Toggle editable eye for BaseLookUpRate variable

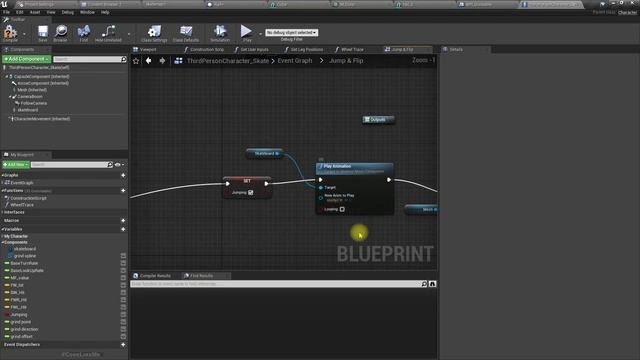[x=123, y=271]
